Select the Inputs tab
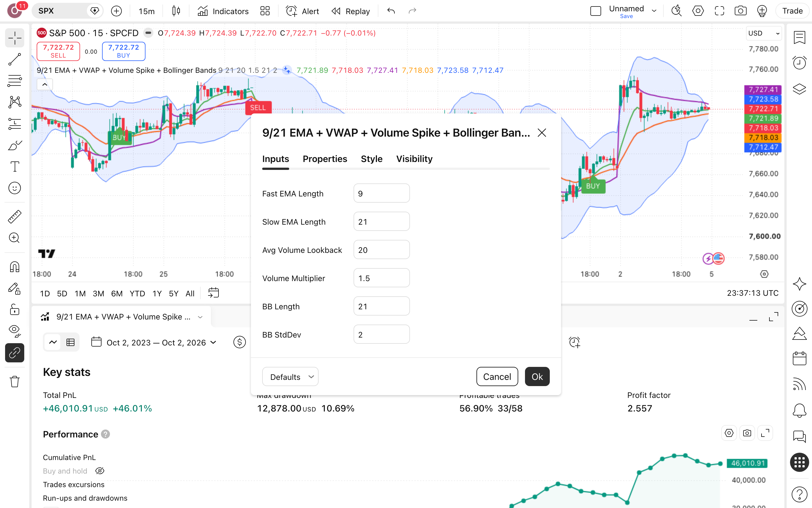 (275, 159)
